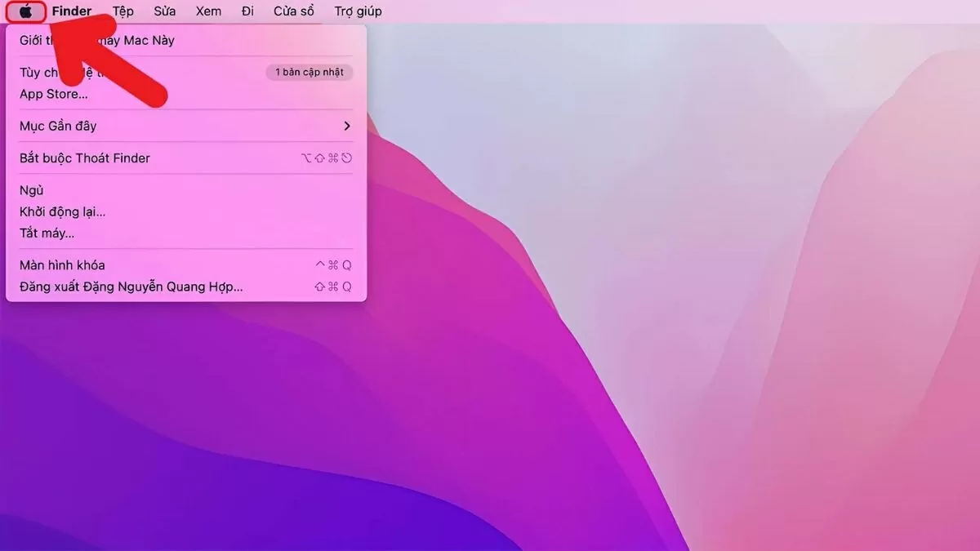Open the Trợ giúp menu

pyautogui.click(x=357, y=11)
